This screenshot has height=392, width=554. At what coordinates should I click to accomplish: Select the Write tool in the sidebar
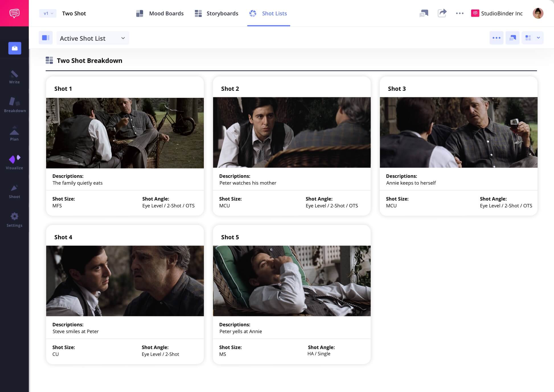(x=14, y=77)
